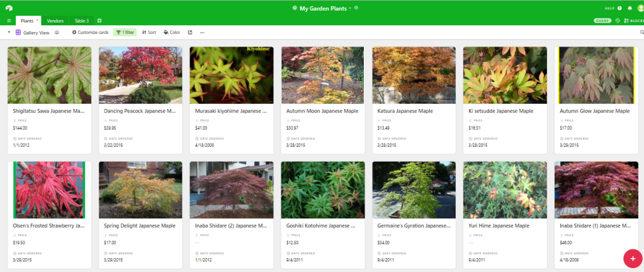Viewport: 644px width, 272px height.
Task: Click the Share button
Action: [x=602, y=21]
